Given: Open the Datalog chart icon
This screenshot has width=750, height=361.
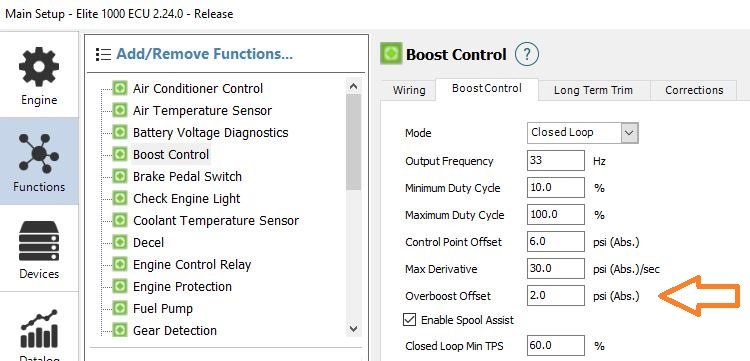Looking at the screenshot, I should (x=39, y=329).
